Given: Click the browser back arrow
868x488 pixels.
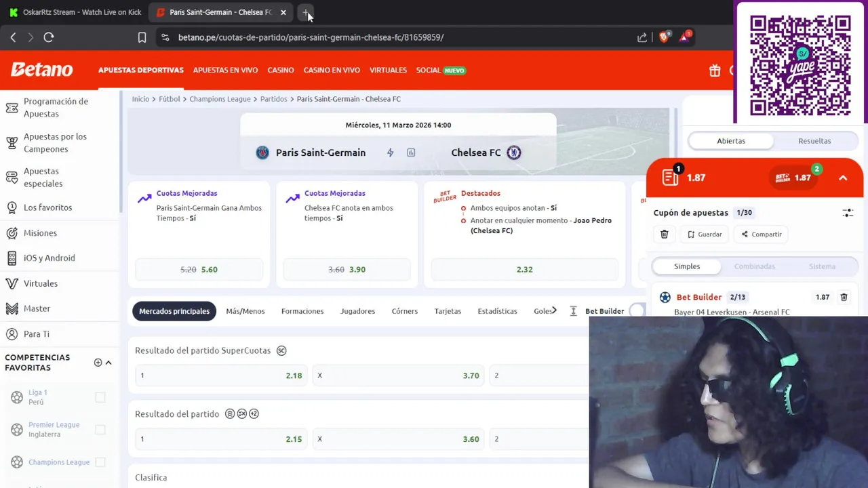Looking at the screenshot, I should click(x=13, y=37).
